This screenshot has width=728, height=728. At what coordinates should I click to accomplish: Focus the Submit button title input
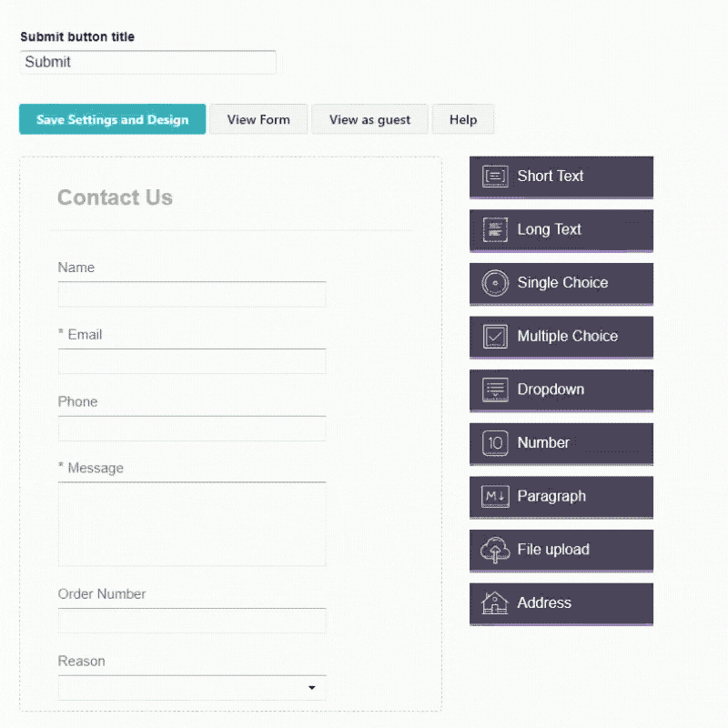148,62
